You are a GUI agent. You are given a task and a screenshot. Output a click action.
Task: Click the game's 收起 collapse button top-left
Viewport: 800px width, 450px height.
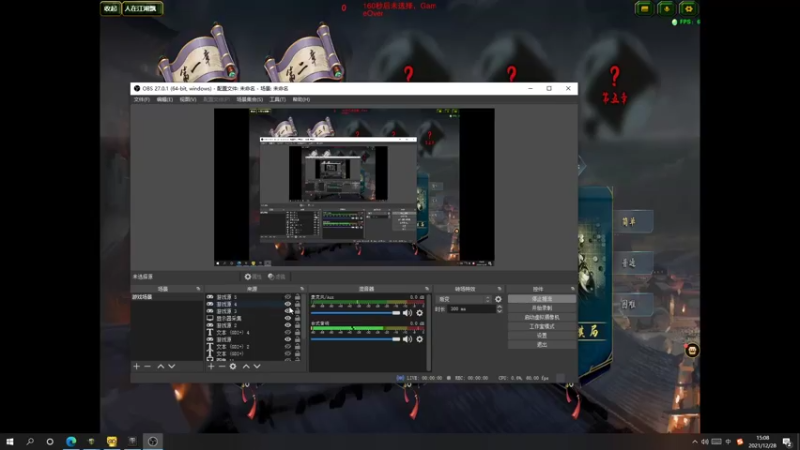coord(110,9)
